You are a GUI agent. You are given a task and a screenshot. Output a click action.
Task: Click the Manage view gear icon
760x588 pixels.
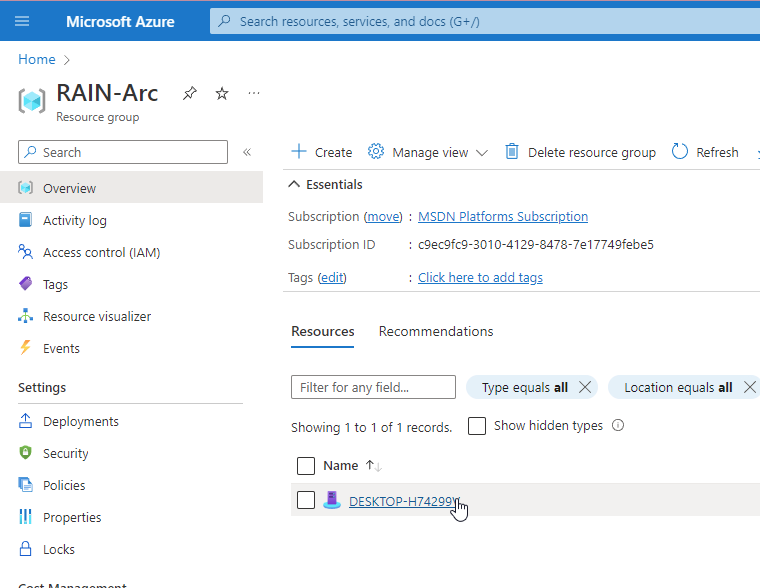[376, 151]
